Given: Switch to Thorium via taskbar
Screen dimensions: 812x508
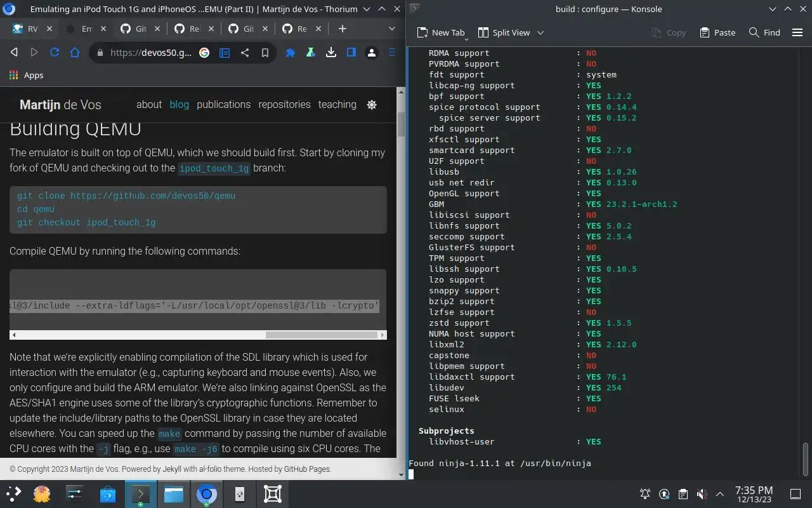Looking at the screenshot, I should pyautogui.click(x=206, y=494).
